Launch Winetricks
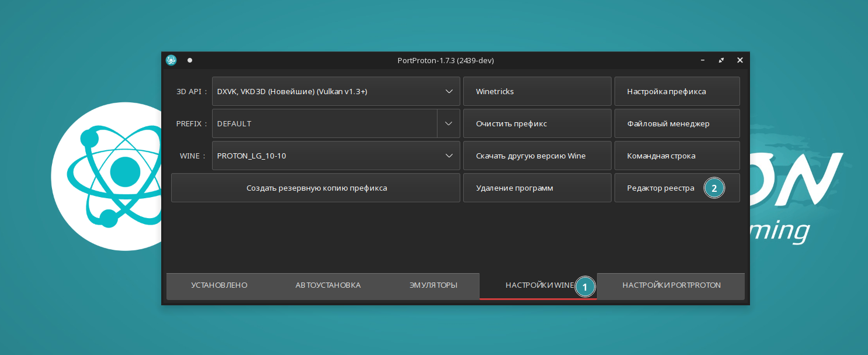 click(537, 91)
